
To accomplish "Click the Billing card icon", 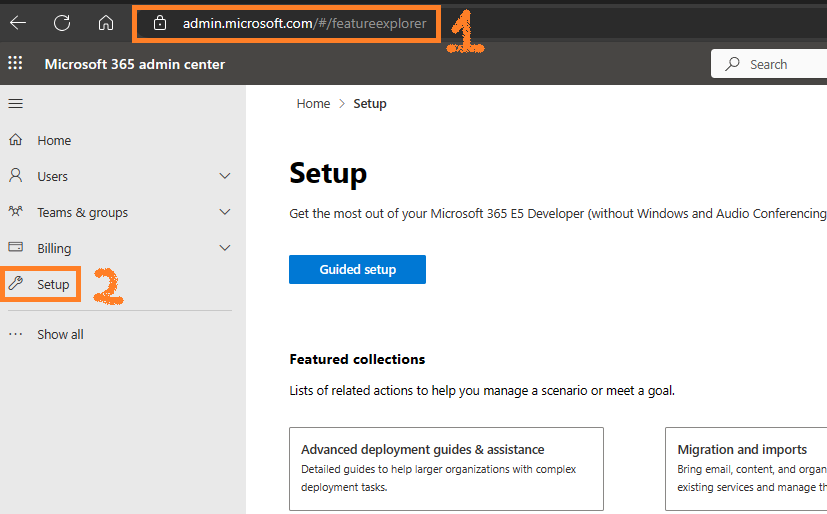I will 16,247.
